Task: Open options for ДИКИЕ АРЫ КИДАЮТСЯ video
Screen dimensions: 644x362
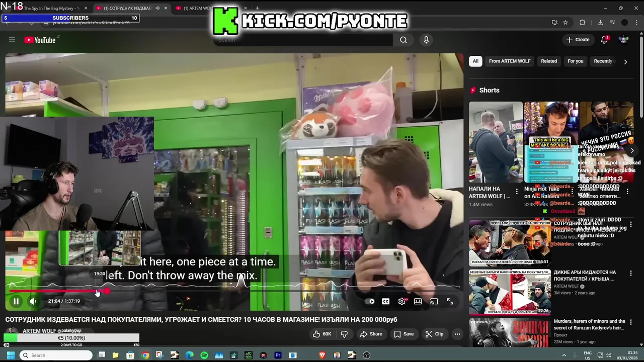Action: point(630,274)
